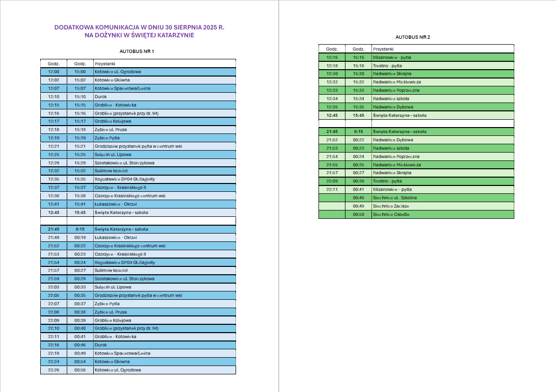Screen dimensions: 556x392
Task: Select "Grodziszów przystanek pętla" in the 12:21 row
Action: (138, 146)
